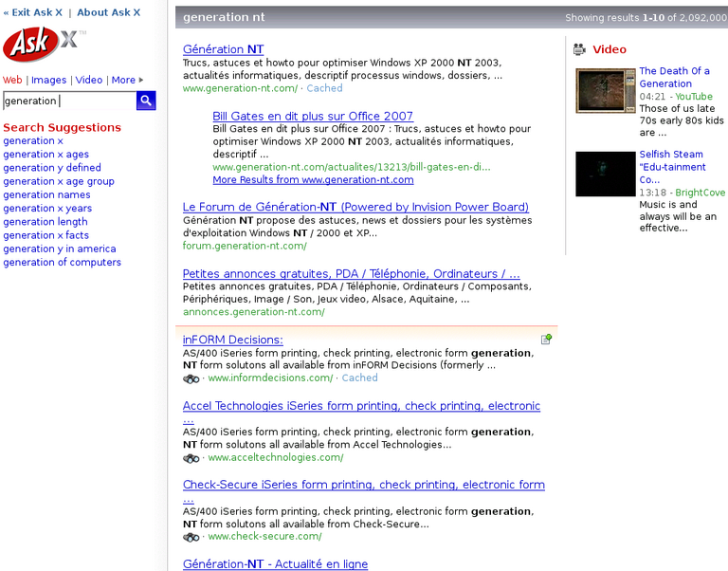Click the 'Video' heading in right panel
The height and width of the screenshot is (571, 728).
click(610, 49)
